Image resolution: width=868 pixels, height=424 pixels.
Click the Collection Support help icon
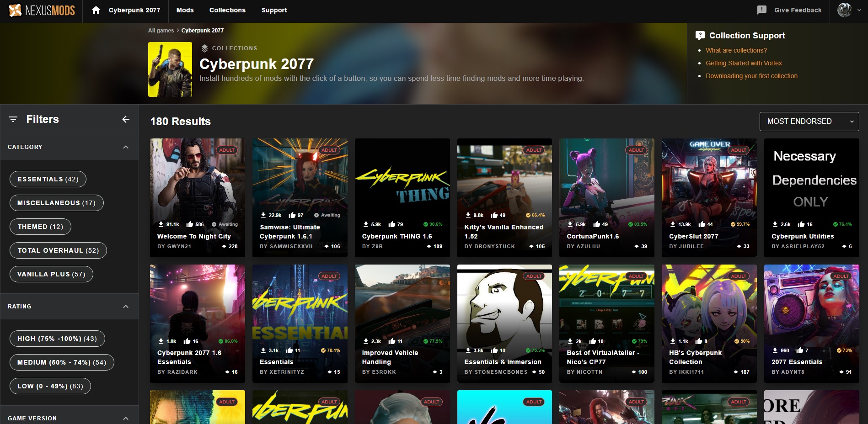[x=700, y=35]
